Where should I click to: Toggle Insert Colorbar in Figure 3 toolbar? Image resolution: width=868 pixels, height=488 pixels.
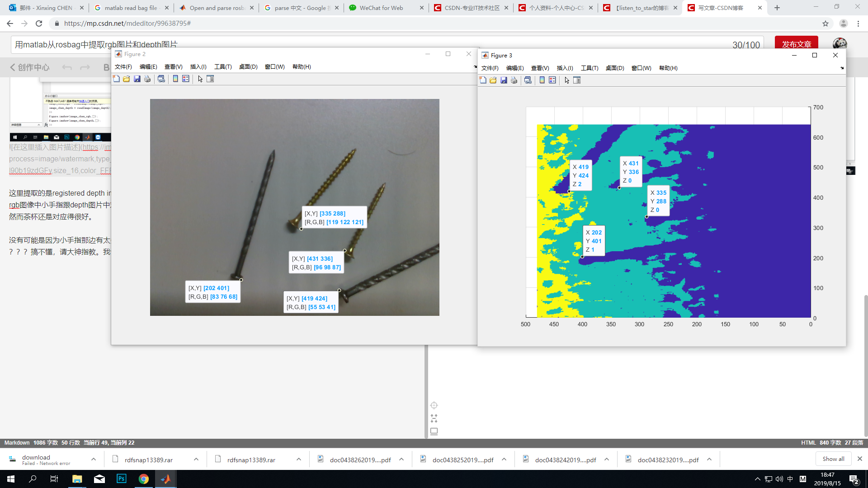[x=542, y=80]
